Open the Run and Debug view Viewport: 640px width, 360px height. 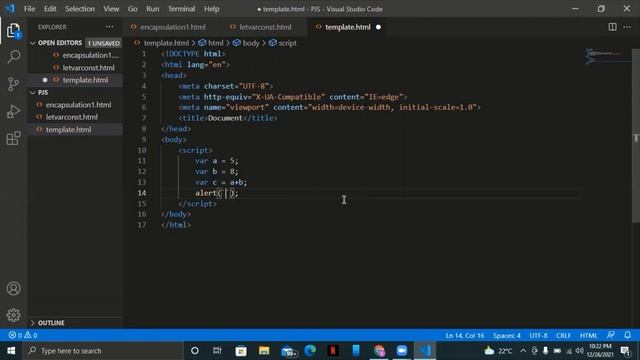(x=13, y=111)
